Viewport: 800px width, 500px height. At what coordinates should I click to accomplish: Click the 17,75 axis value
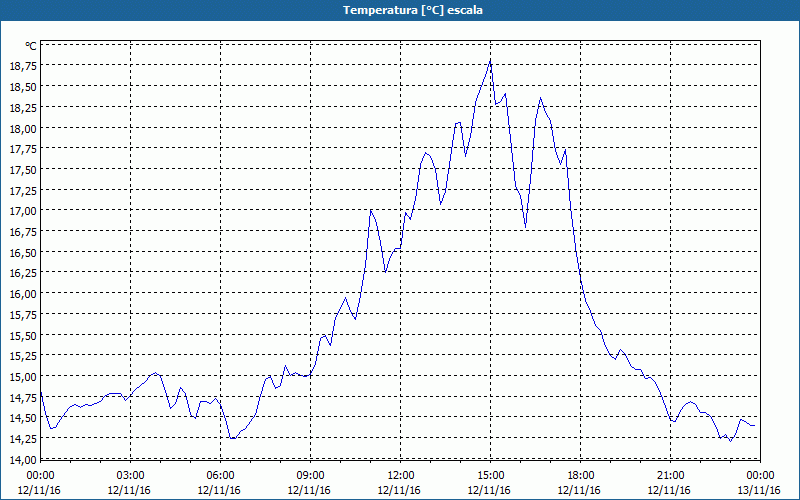click(x=23, y=148)
